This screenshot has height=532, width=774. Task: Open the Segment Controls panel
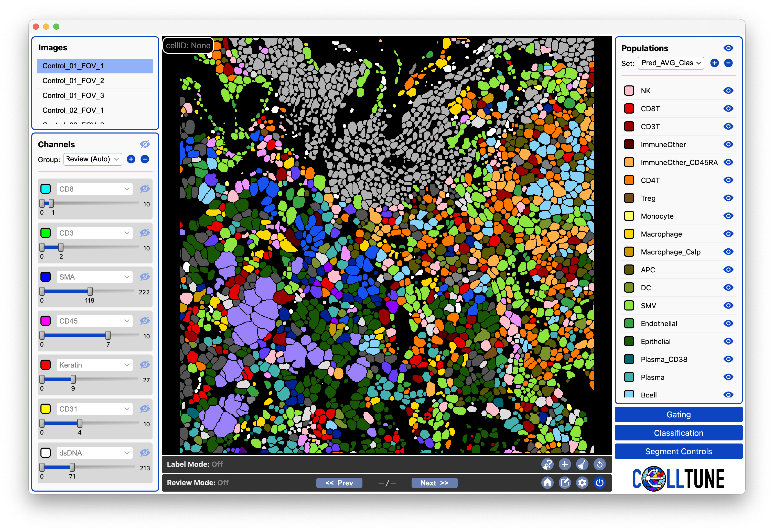[x=678, y=451]
